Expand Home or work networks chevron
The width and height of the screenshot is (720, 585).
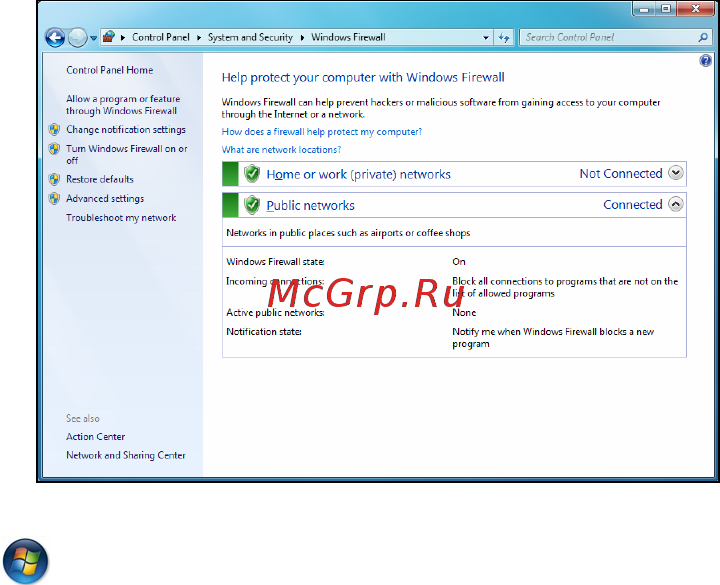(x=675, y=173)
